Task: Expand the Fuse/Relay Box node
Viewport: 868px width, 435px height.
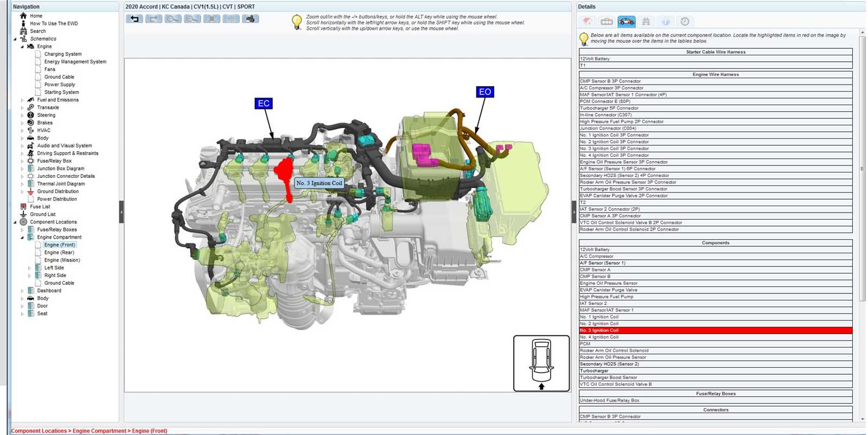Action: tap(22, 161)
